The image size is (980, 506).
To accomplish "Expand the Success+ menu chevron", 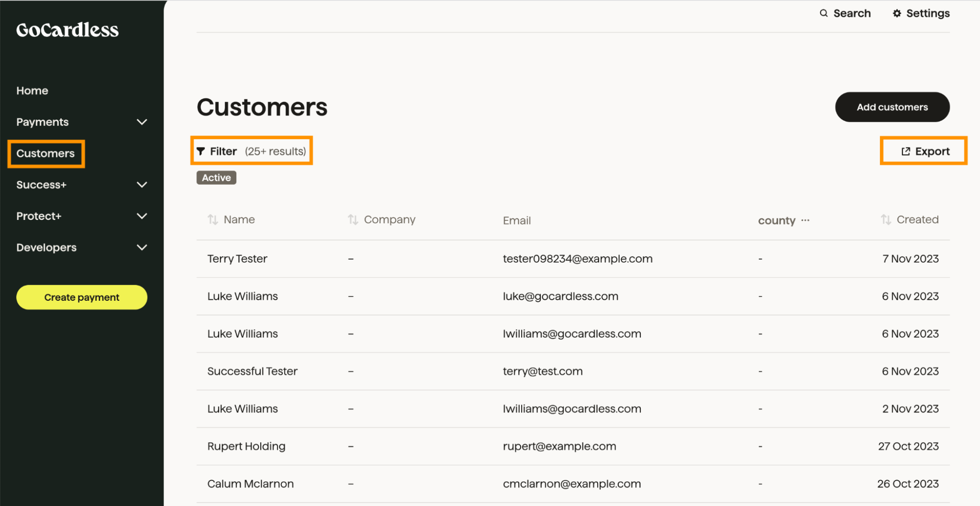I will (x=142, y=185).
